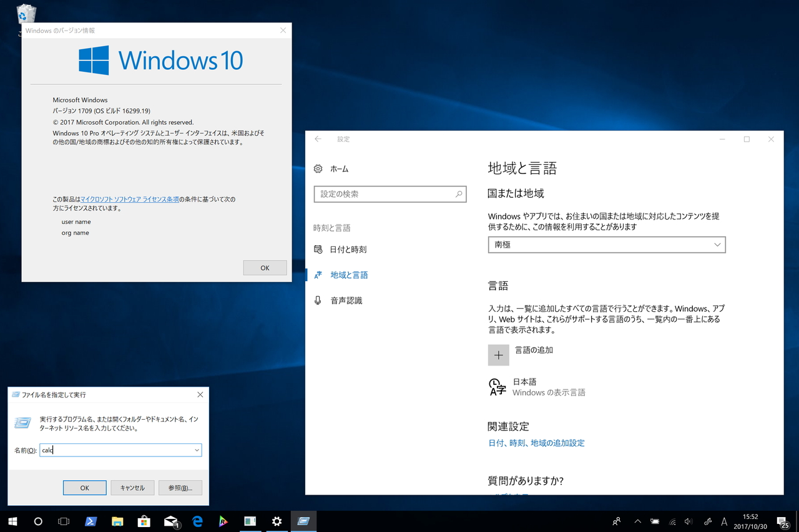Open the People icon in system tray

pos(617,521)
